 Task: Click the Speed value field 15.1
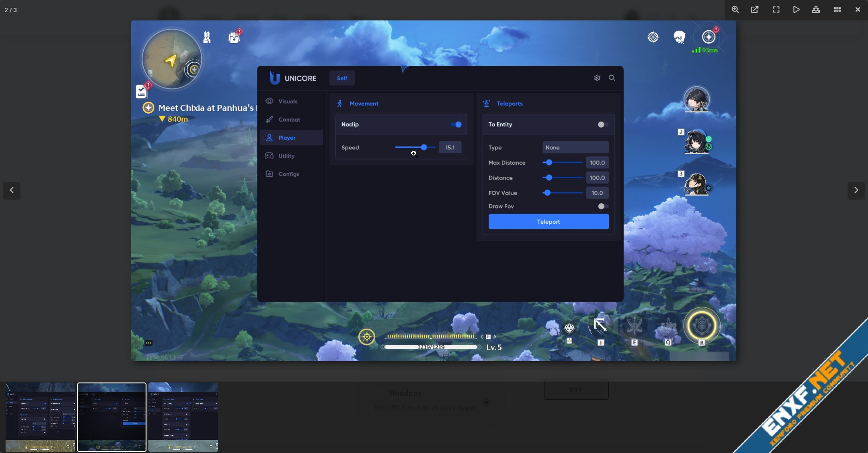(450, 147)
